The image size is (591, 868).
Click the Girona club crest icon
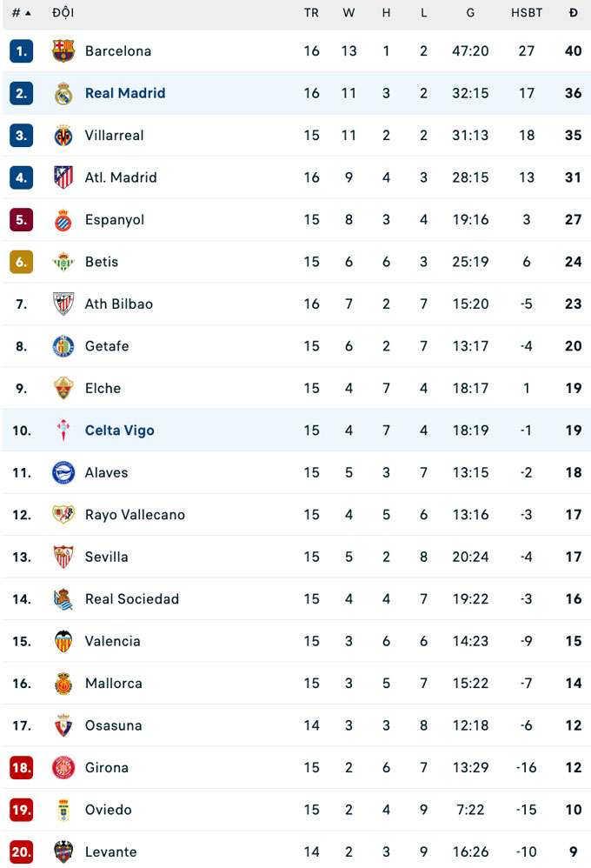pos(63,768)
